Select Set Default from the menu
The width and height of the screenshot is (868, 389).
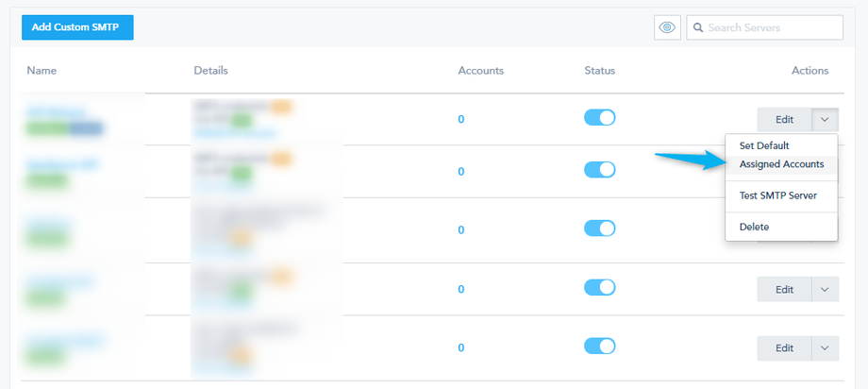[x=764, y=146]
